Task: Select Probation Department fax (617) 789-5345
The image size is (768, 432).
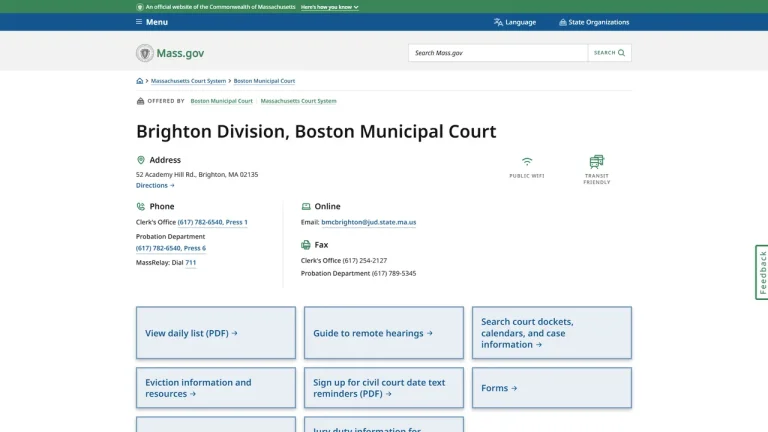Action: (x=359, y=273)
